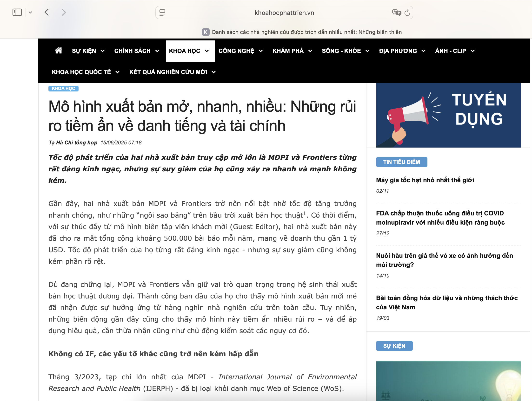Reload the page with the refresh icon

(x=407, y=13)
